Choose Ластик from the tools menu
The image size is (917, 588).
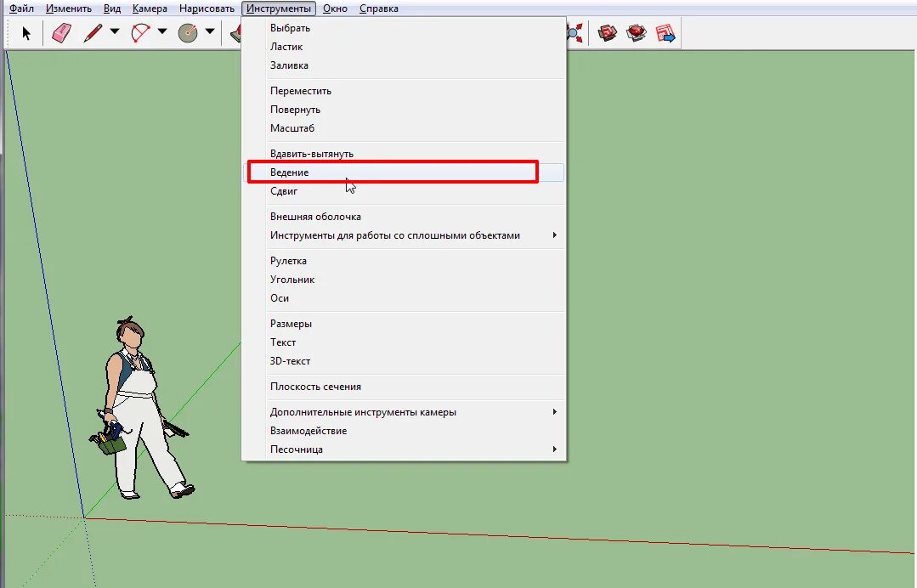404,47
